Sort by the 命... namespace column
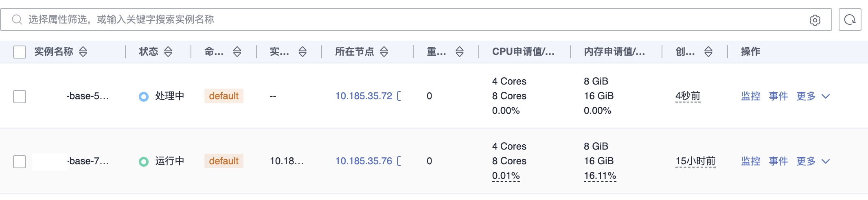This screenshot has width=868, height=200. (237, 52)
